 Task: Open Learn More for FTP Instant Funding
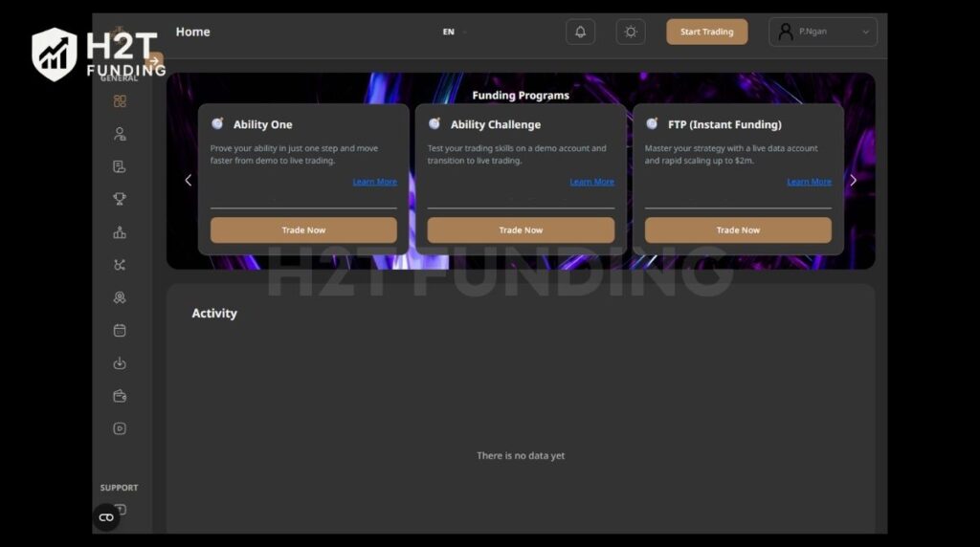[809, 182]
